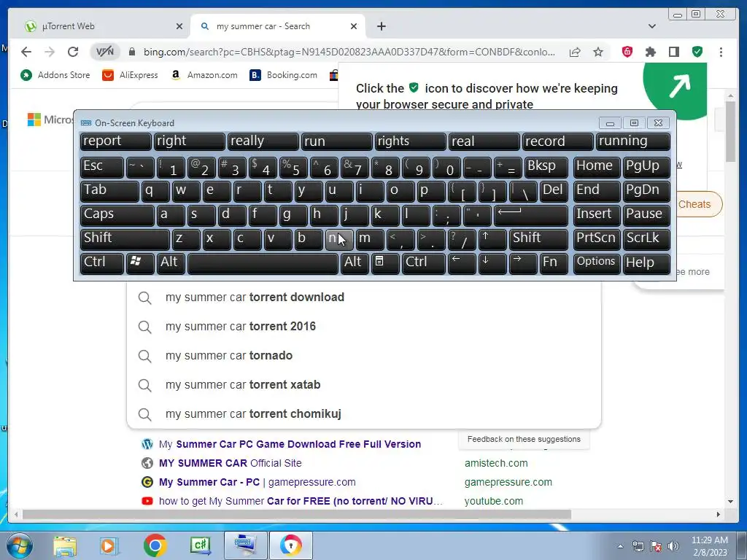Click the Windows logo key on keyboard

tap(139, 262)
